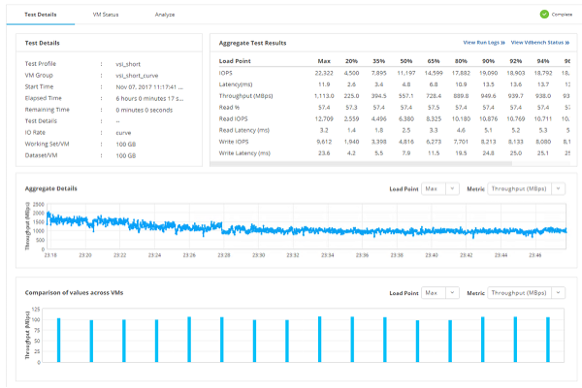Click the Max Write IOPS value 9,612
Viewport: 582px width, 388px height.
[x=324, y=142]
